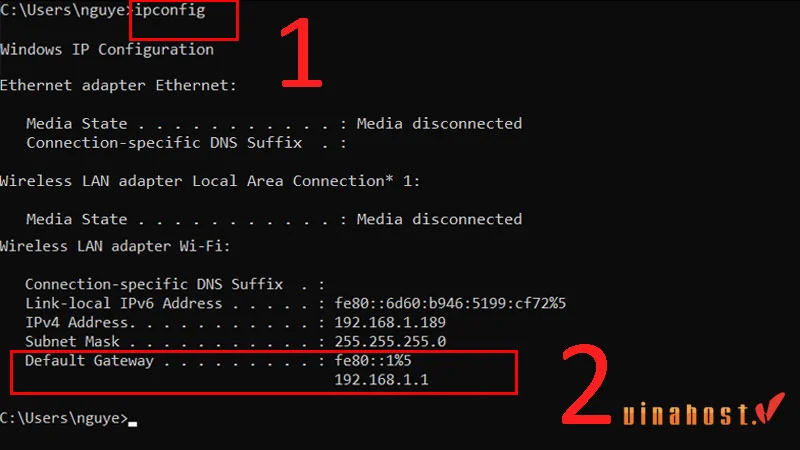Click the Wi-Fi Connection-specific DNS Suffix line
Viewport: 800px width, 450px height.
click(174, 284)
